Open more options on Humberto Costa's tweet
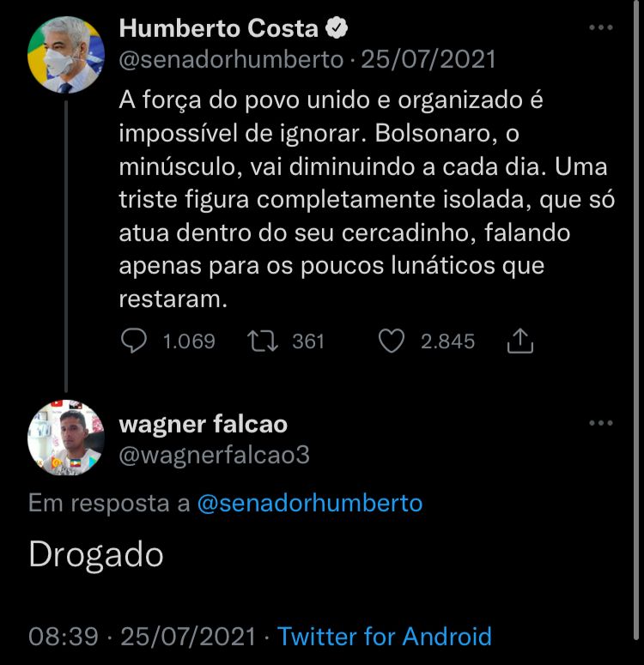The height and width of the screenshot is (665, 644). click(600, 28)
